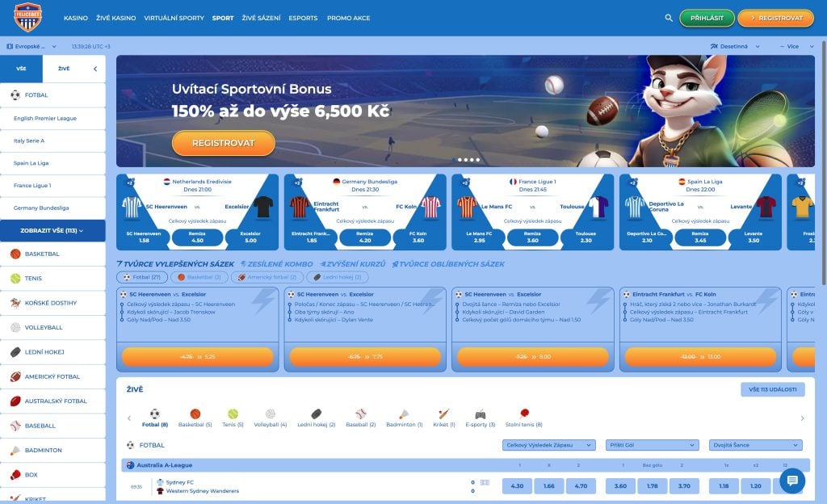This screenshot has height=504, width=827.
Task: Select the E-sporty (3) gamepad icon
Action: 480,414
